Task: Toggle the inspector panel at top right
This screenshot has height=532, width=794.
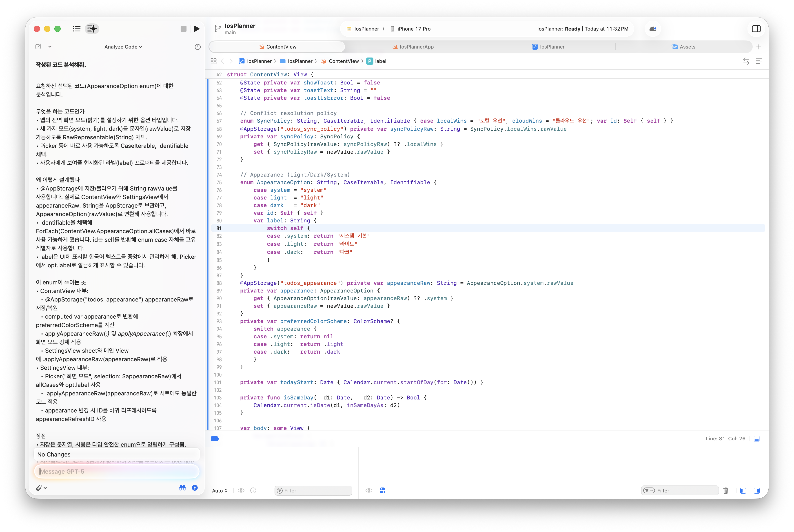Action: click(756, 29)
